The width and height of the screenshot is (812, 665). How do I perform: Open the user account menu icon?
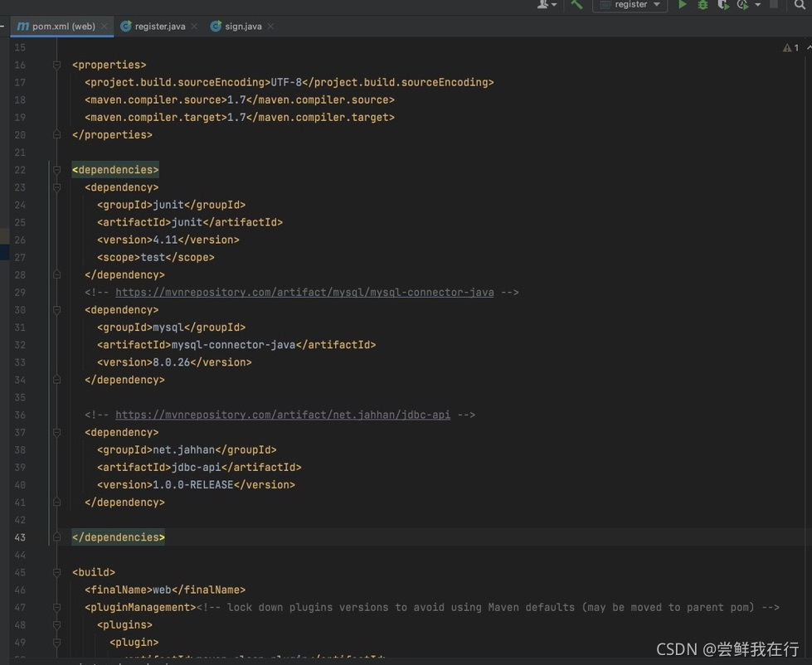pyautogui.click(x=546, y=5)
